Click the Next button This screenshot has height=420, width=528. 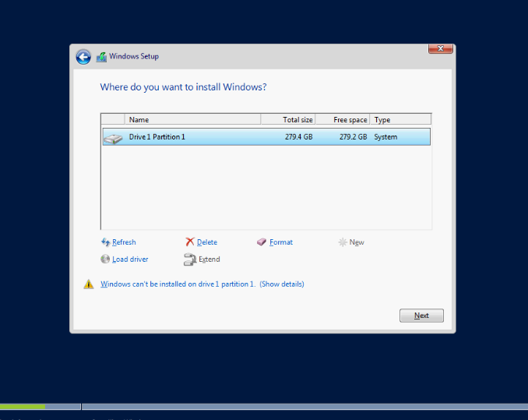pos(421,316)
